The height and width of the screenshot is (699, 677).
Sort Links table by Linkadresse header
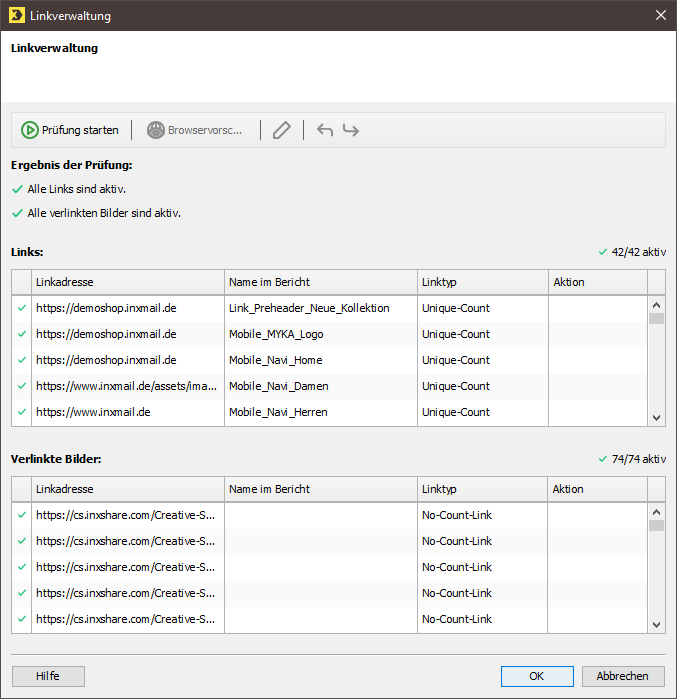[128, 282]
